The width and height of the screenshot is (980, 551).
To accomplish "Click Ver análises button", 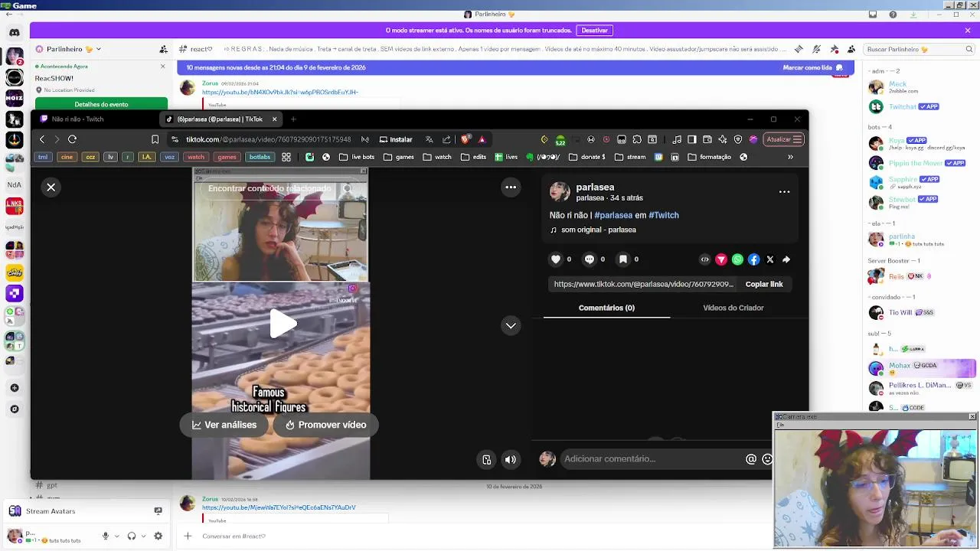I will click(x=224, y=425).
